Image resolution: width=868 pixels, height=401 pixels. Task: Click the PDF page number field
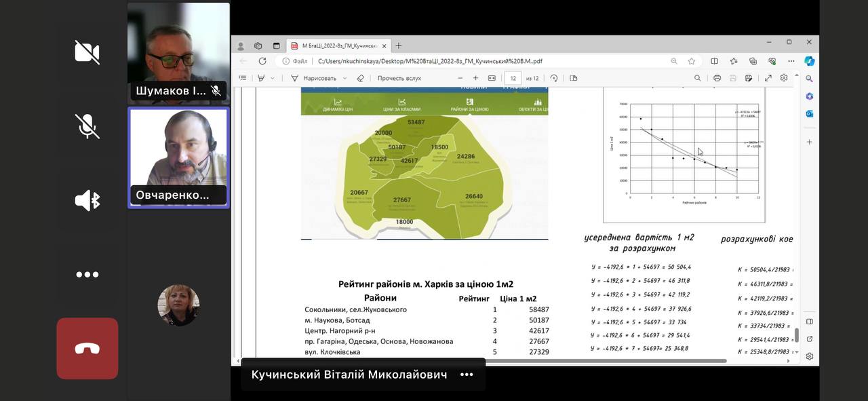pyautogui.click(x=513, y=78)
